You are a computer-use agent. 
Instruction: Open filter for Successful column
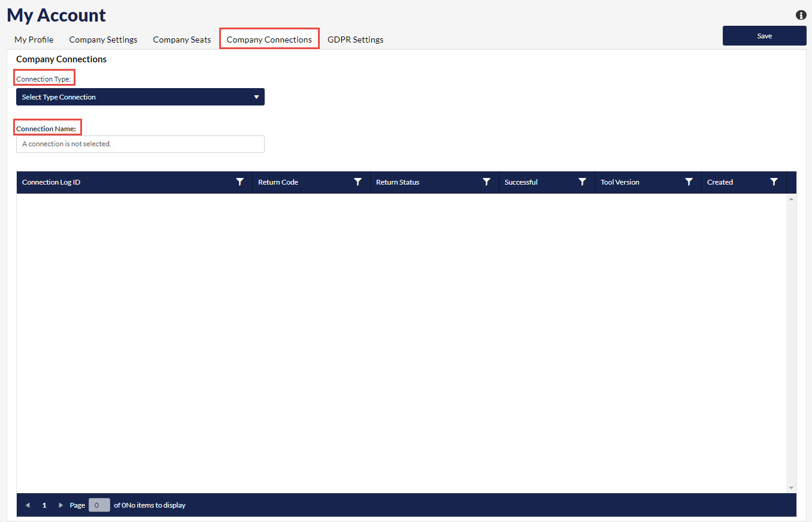click(x=582, y=182)
